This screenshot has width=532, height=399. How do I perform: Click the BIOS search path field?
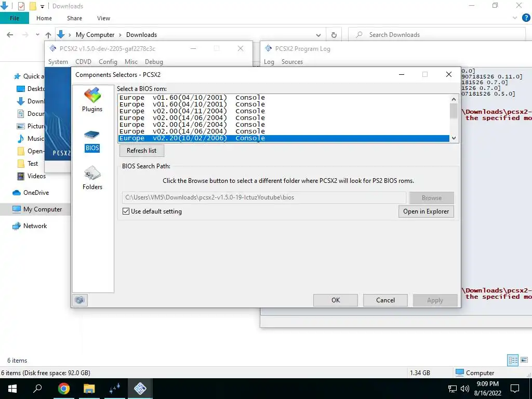[x=264, y=197]
